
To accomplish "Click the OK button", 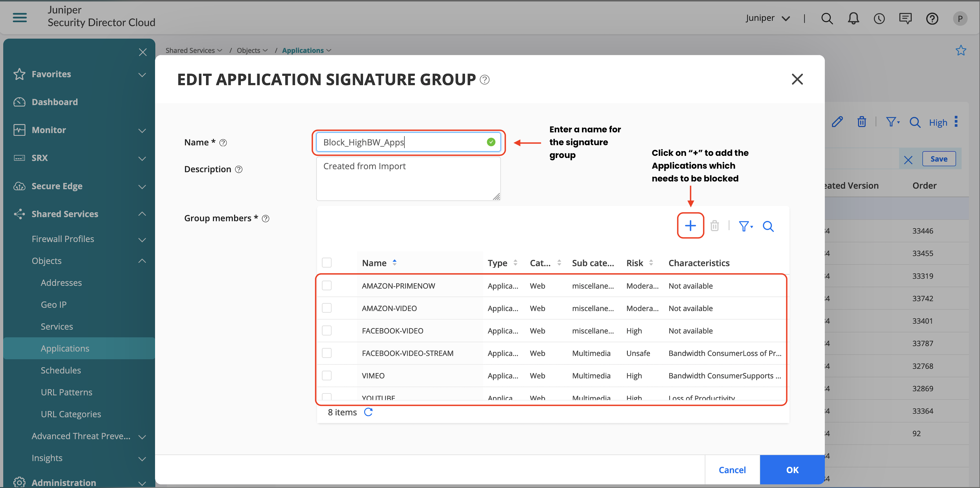I will coord(792,470).
